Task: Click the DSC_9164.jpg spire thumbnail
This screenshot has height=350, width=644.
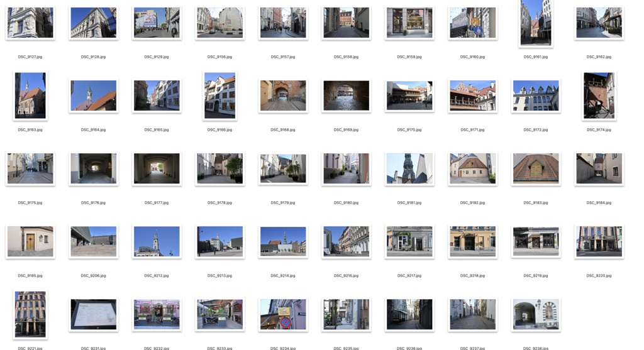Action: tap(93, 96)
